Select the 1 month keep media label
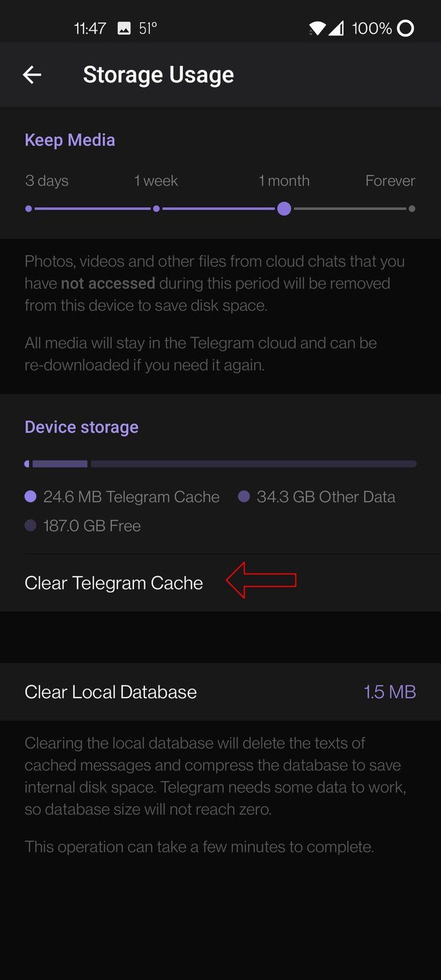This screenshot has width=441, height=980. [x=284, y=180]
